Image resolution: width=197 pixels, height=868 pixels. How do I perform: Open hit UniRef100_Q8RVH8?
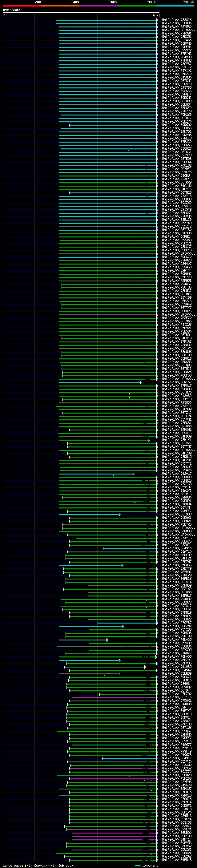(177, 43)
